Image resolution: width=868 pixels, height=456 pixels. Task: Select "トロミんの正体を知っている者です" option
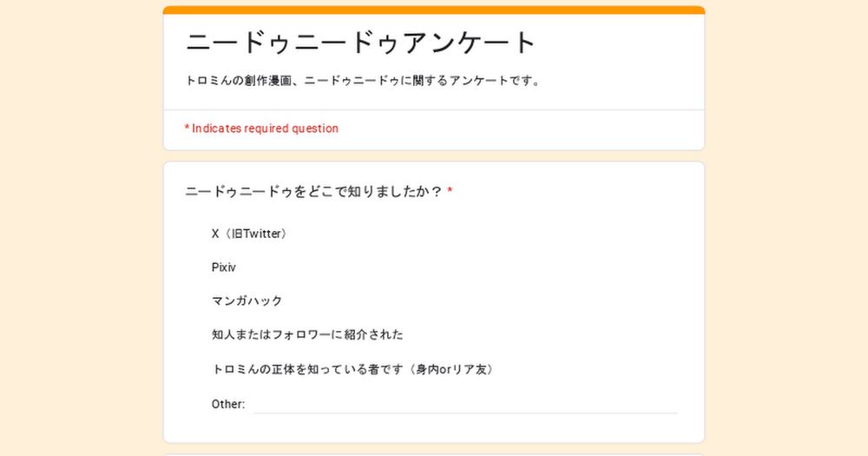[352, 369]
